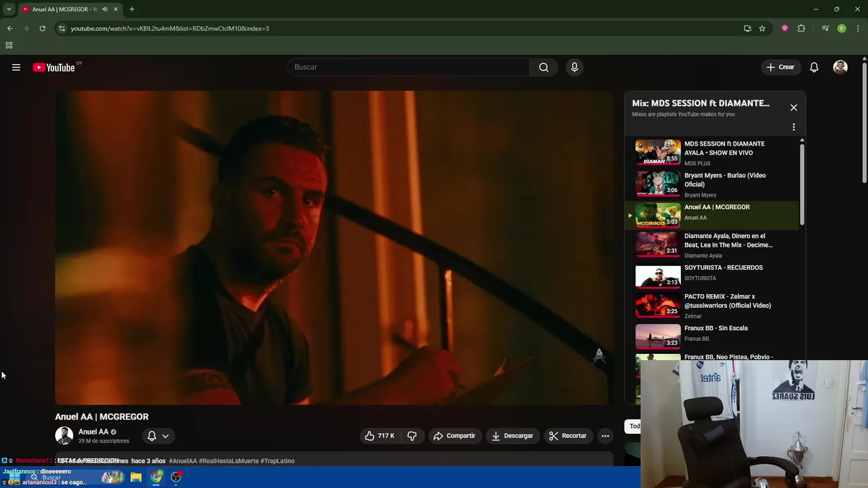This screenshot has height=488, width=868.
Task: Open SOYTURISTA - RECUERDOS thumbnail
Action: click(x=658, y=276)
